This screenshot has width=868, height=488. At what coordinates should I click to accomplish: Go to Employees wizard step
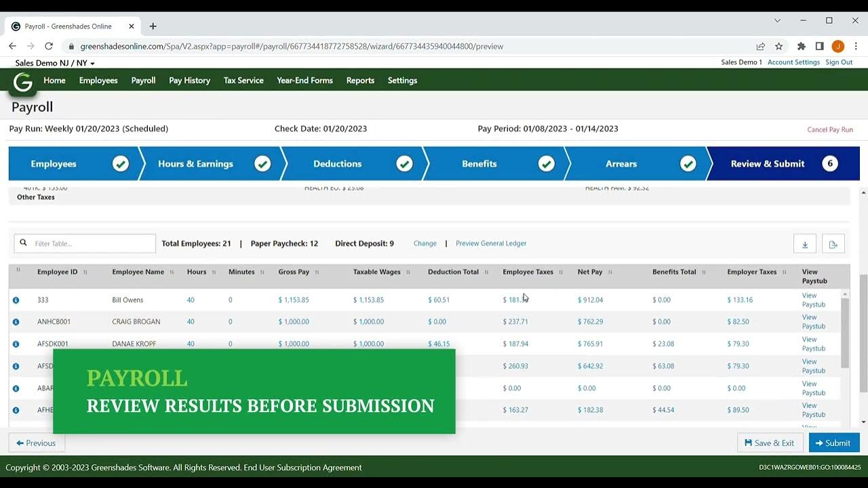pyautogui.click(x=73, y=164)
